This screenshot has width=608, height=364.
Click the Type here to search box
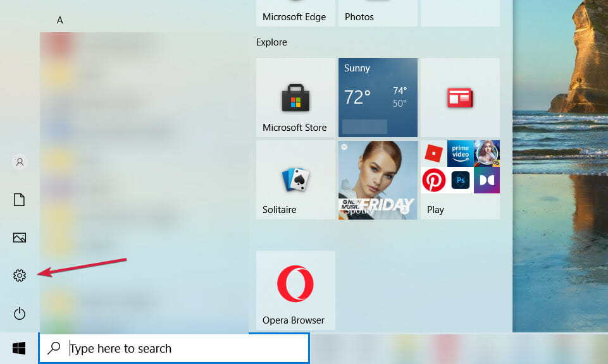(174, 348)
